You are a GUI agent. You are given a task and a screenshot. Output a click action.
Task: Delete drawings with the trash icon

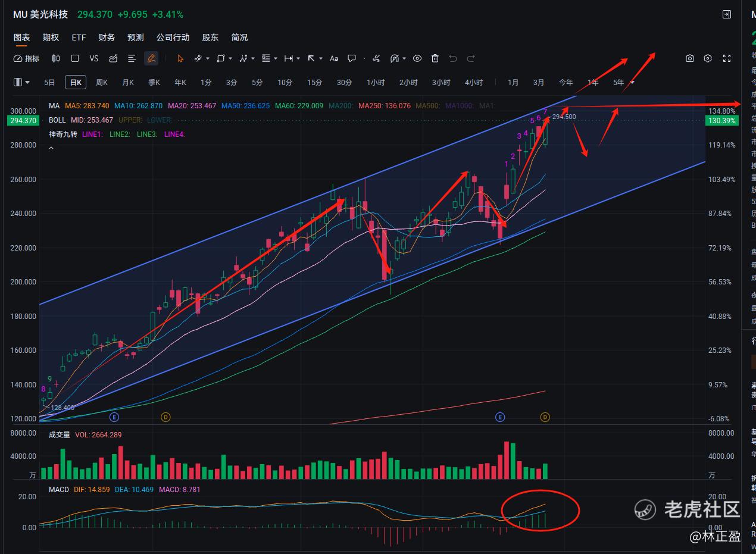[x=435, y=58]
